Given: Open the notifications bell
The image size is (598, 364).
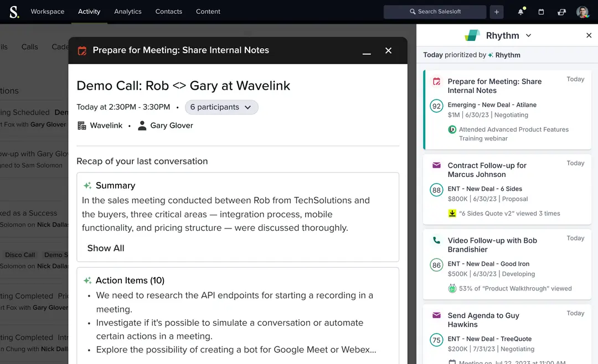Looking at the screenshot, I should point(521,12).
